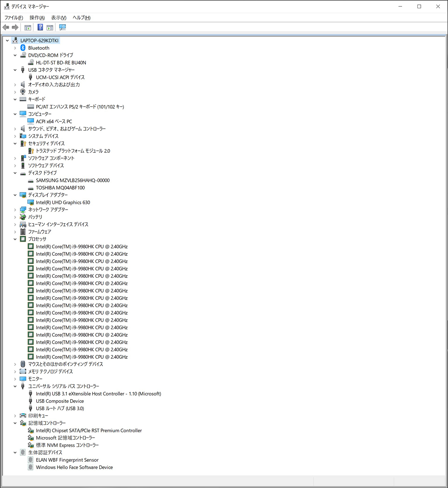
Task: Select Windows Hello Face Software Device
Action: click(74, 467)
